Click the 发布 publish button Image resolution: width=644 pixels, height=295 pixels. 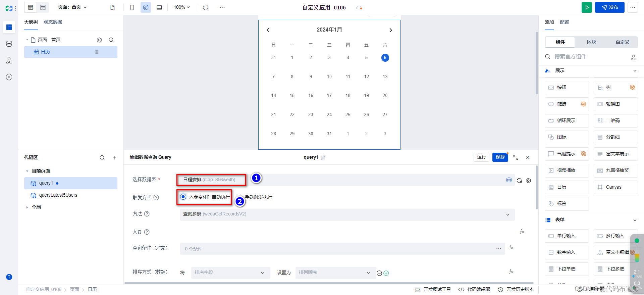[x=610, y=7]
